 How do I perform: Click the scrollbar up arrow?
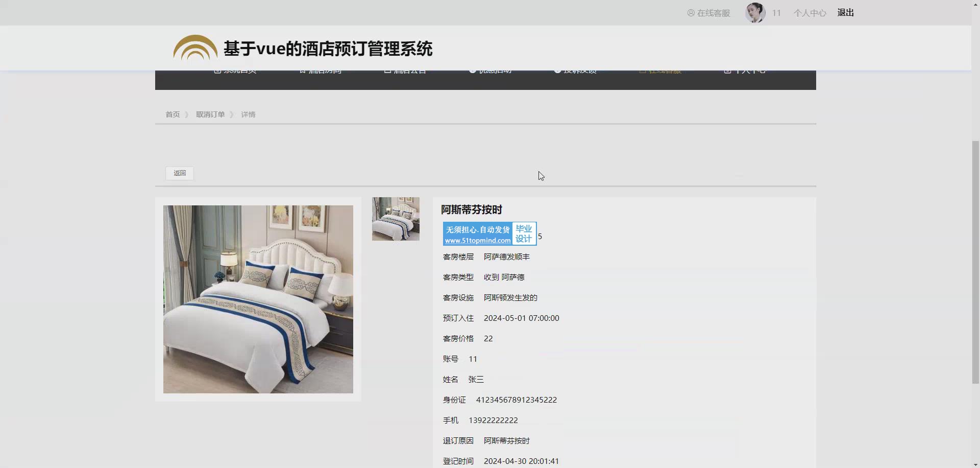click(x=975, y=4)
